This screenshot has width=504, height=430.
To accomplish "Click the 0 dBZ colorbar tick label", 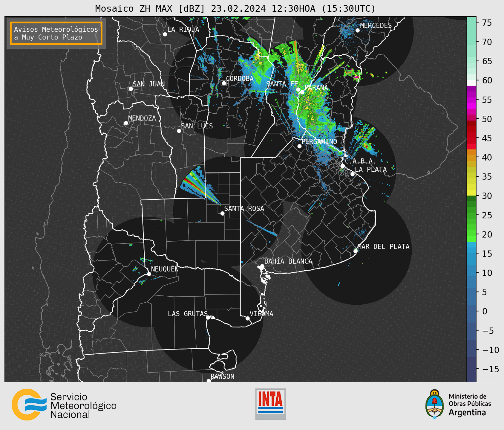I will coord(485,311).
